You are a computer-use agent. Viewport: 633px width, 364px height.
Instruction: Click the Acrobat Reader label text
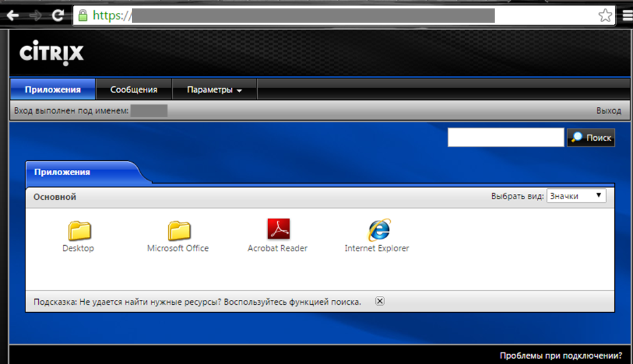278,248
